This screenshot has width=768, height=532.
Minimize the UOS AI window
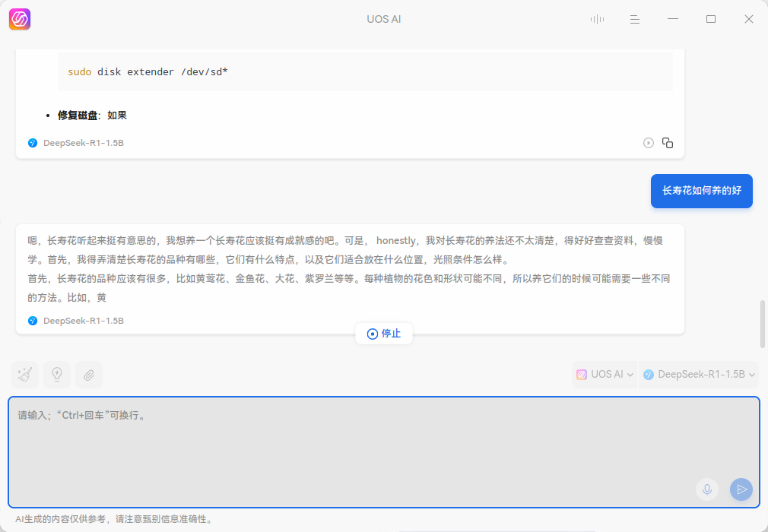pyautogui.click(x=673, y=19)
